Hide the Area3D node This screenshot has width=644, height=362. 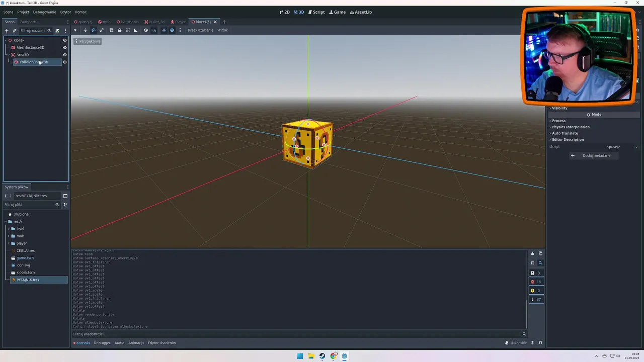click(64, 55)
